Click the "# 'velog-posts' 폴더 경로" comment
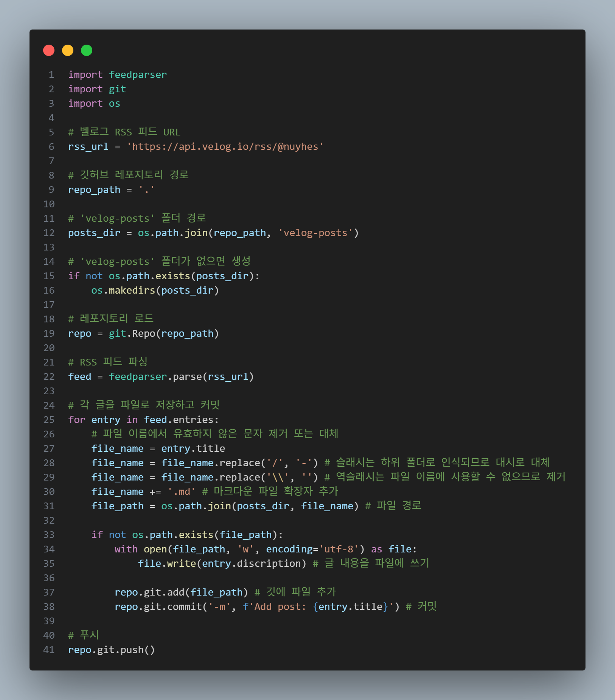 click(x=137, y=218)
